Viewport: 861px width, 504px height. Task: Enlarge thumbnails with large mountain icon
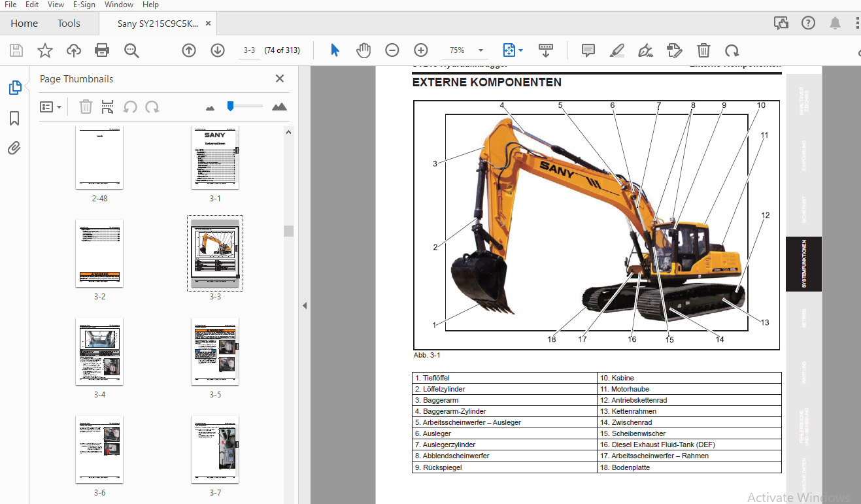pyautogui.click(x=279, y=107)
